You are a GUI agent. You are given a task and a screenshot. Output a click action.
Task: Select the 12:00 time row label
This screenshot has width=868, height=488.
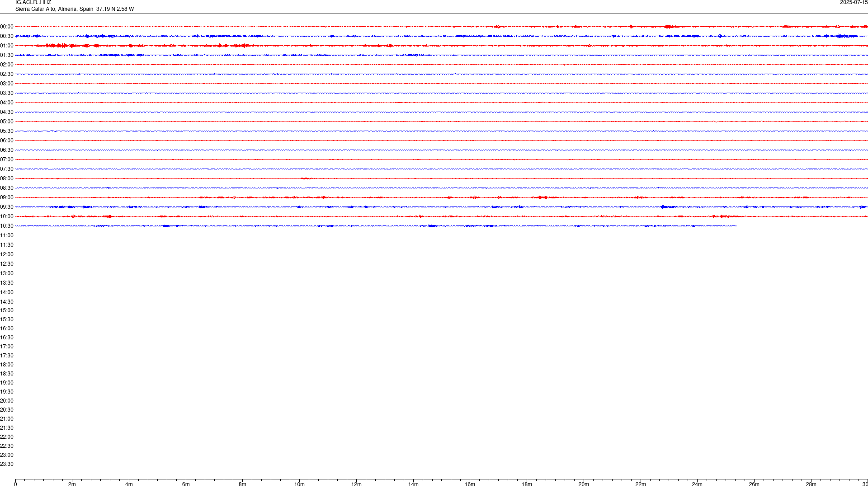click(7, 254)
